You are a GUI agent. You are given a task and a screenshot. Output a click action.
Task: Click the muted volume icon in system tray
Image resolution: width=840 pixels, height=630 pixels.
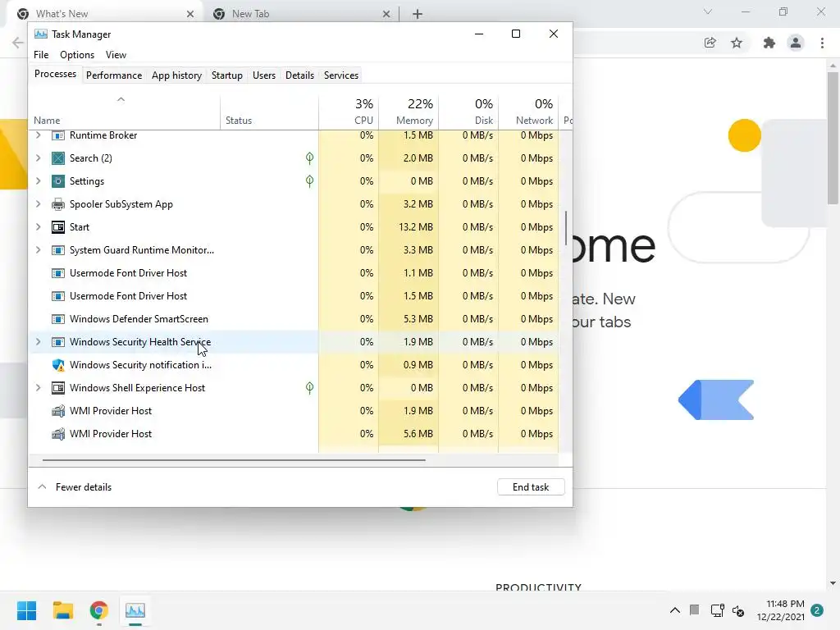[738, 610]
